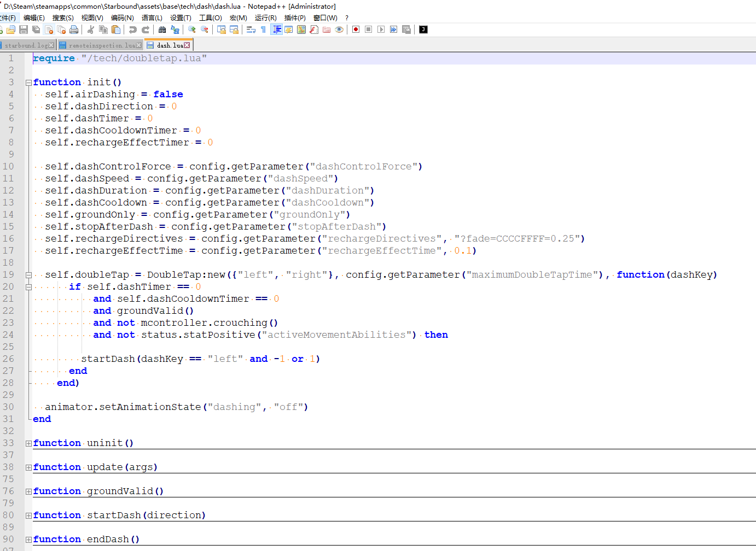
Task: Open Folder as Workspace toolbar icon
Action: pyautogui.click(x=327, y=30)
